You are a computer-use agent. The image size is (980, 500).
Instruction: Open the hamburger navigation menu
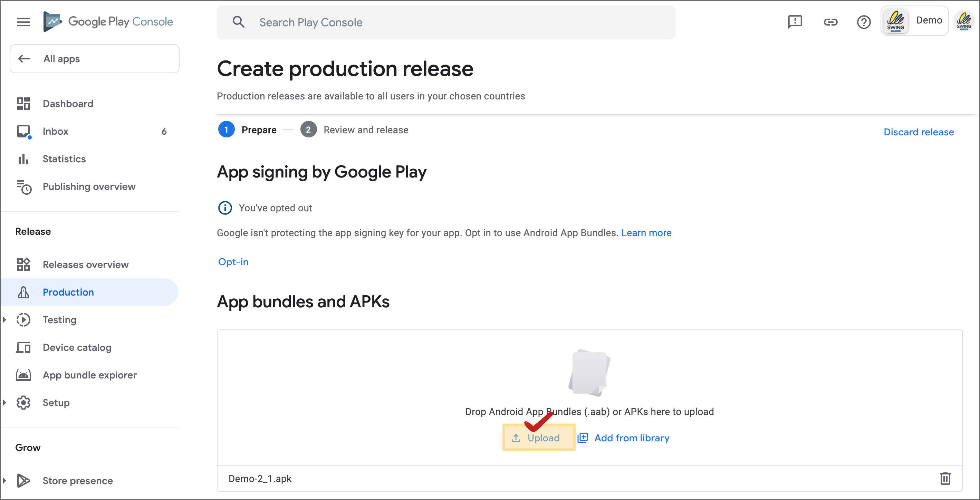(x=23, y=22)
